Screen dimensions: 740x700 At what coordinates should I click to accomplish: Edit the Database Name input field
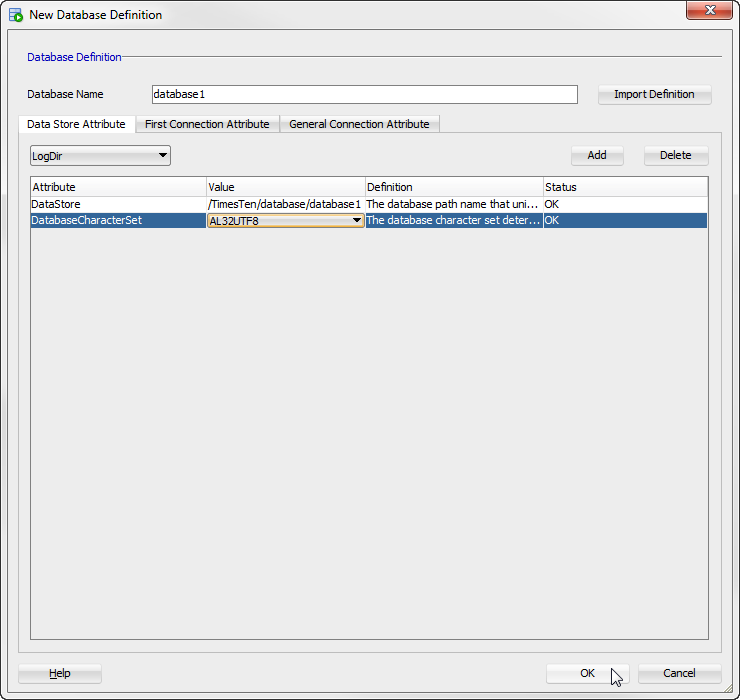(x=364, y=94)
